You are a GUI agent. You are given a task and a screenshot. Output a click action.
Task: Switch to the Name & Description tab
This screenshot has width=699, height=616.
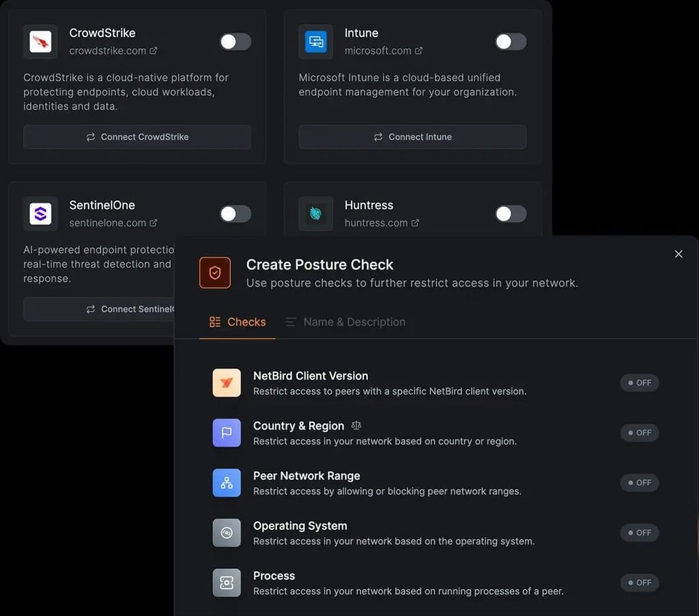pyautogui.click(x=345, y=322)
